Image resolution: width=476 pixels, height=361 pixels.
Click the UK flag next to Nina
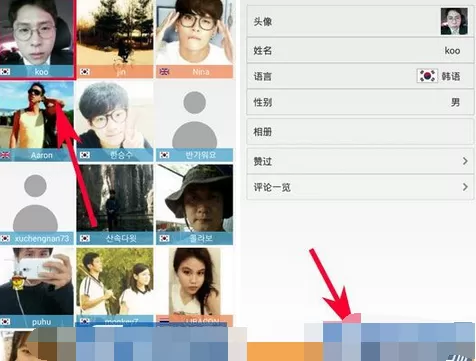(164, 72)
